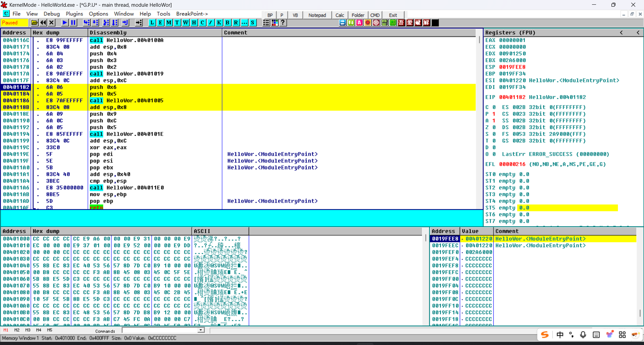Click left arrow in Registers header

[621, 32]
